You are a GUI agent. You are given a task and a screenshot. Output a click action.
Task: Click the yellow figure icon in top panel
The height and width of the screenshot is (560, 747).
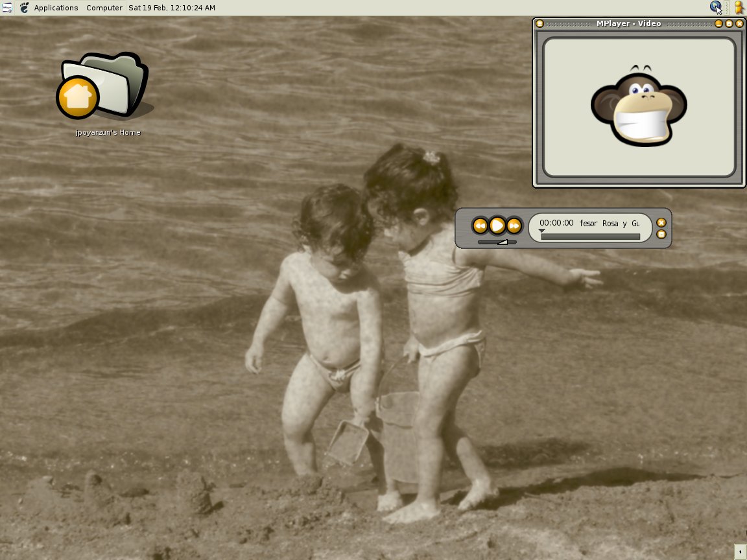[x=738, y=8]
